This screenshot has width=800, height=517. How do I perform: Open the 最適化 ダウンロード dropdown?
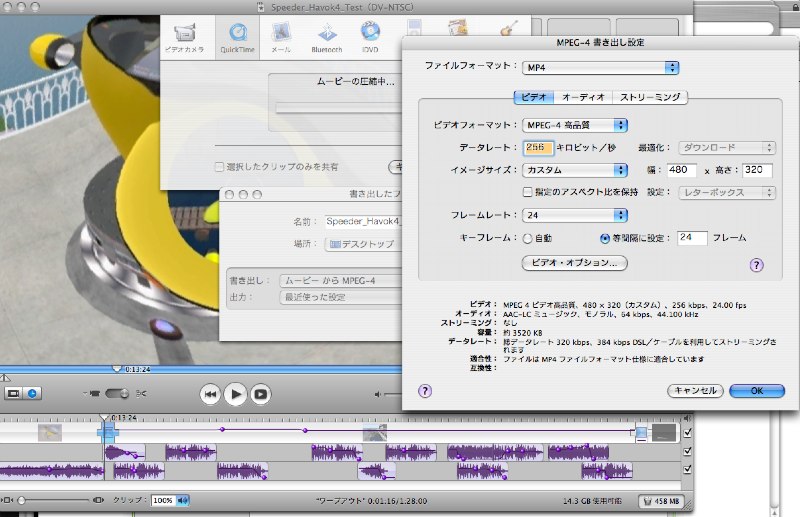pyautogui.click(x=727, y=147)
